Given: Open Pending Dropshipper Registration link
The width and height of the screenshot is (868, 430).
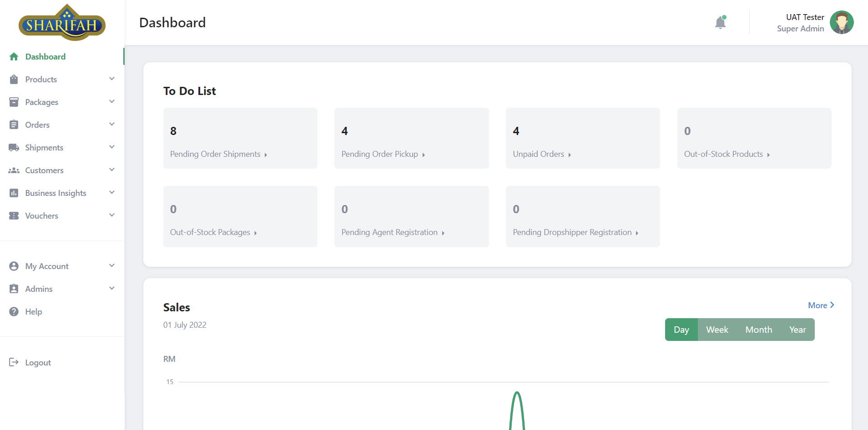Looking at the screenshot, I should tap(575, 232).
